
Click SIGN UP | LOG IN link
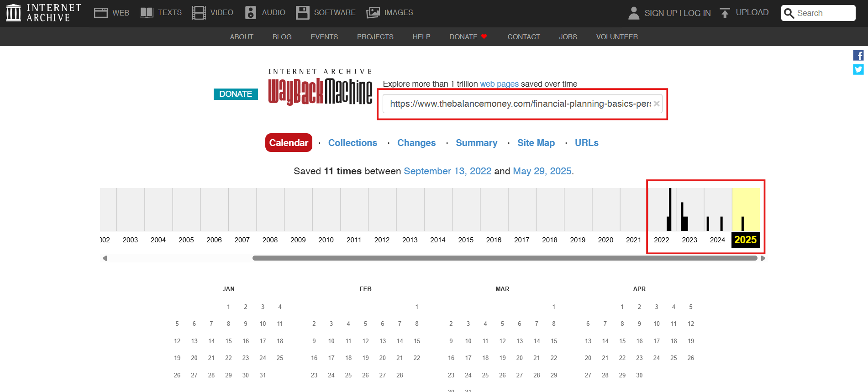[678, 13]
